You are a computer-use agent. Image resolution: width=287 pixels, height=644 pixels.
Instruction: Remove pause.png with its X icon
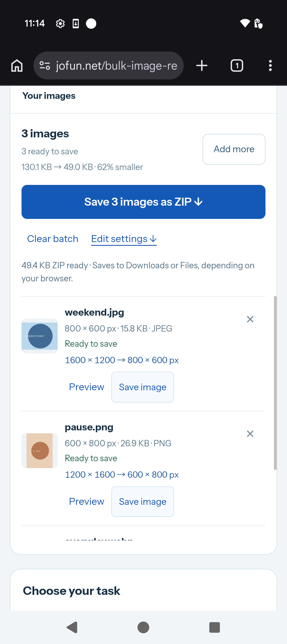pyautogui.click(x=250, y=434)
